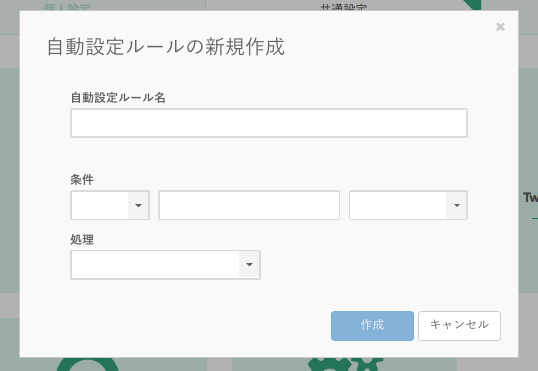Expand the 処理 dropdown
The image size is (538, 371).
(x=165, y=265)
